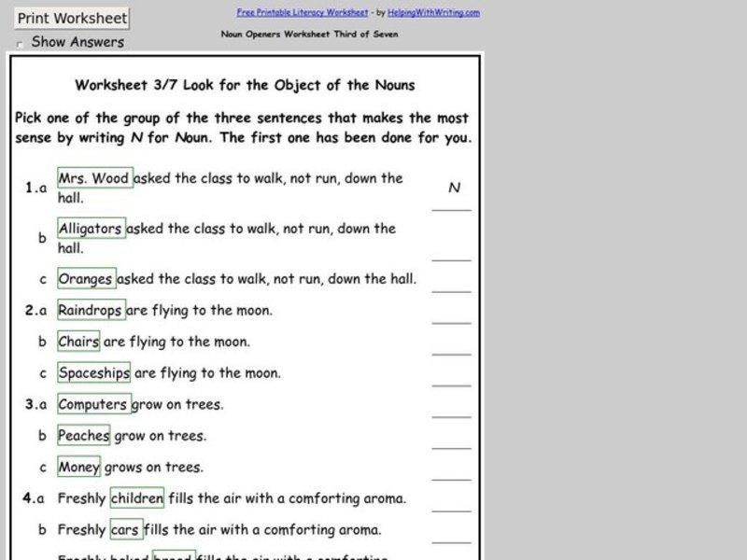Click the boxed word Spaceships
Screen dimensions: 747x560
(93, 372)
